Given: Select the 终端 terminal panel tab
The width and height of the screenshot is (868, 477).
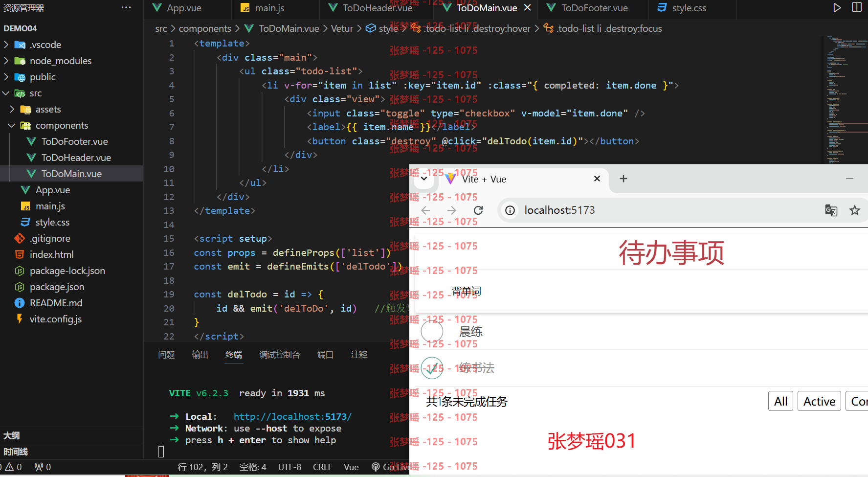Looking at the screenshot, I should point(234,355).
